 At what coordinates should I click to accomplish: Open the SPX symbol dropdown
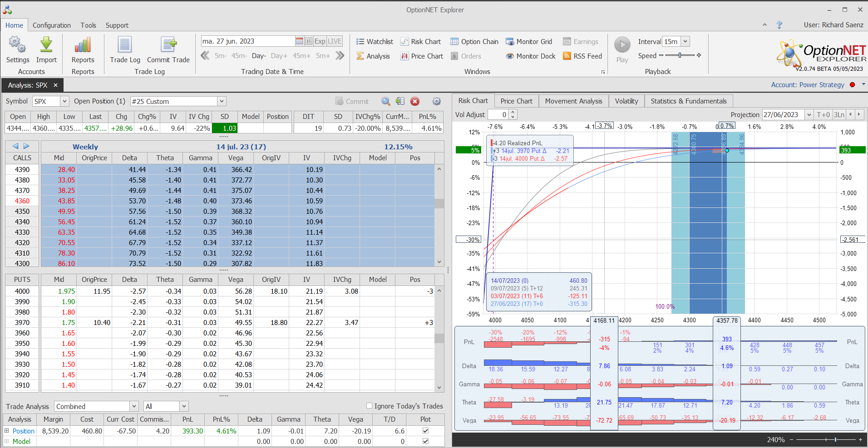tap(64, 102)
